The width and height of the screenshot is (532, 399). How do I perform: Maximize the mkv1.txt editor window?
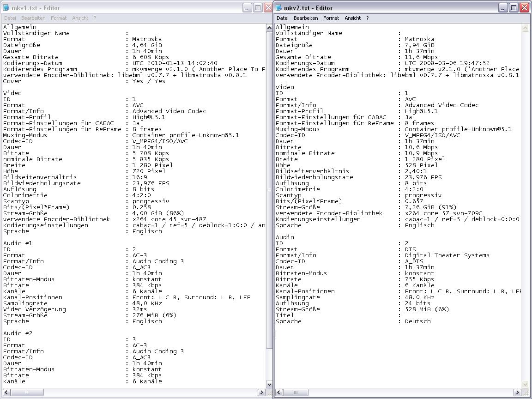coord(258,8)
